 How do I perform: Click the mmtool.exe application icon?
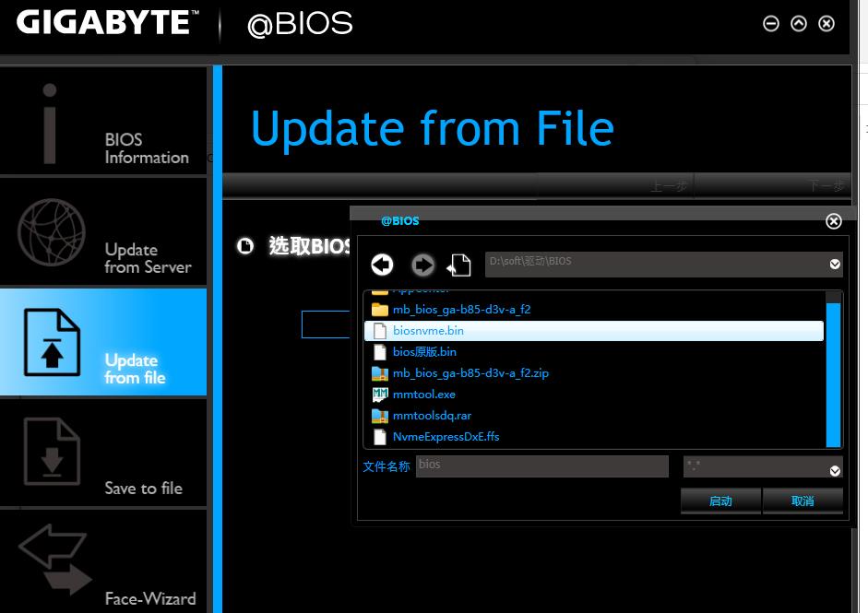pos(380,395)
